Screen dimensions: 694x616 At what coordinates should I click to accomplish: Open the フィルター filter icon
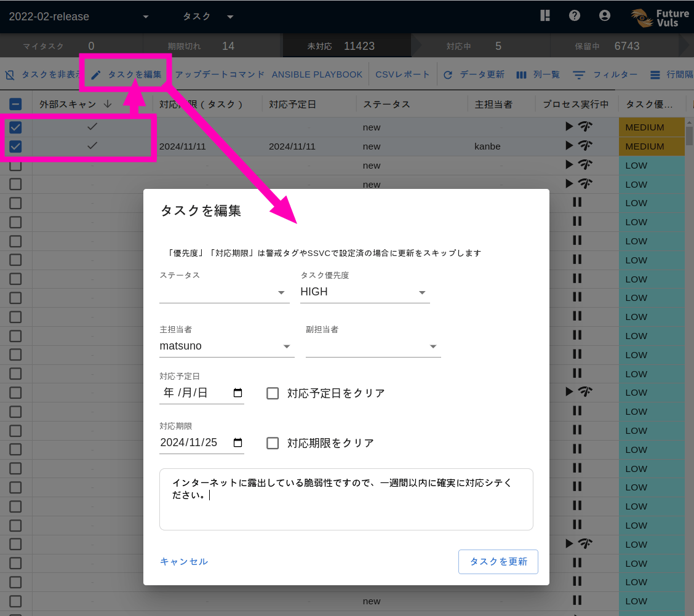(x=579, y=74)
